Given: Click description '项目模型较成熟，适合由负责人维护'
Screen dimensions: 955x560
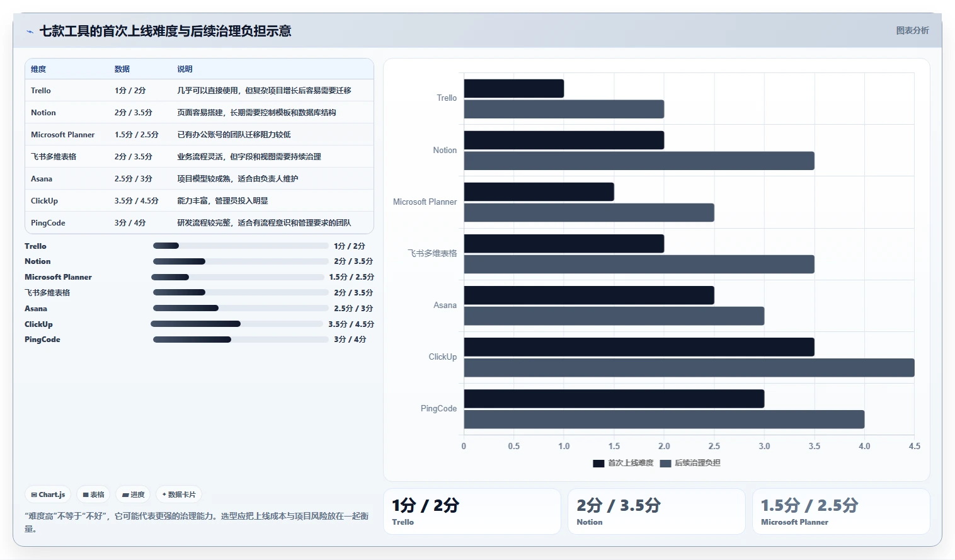Looking at the screenshot, I should 237,179.
